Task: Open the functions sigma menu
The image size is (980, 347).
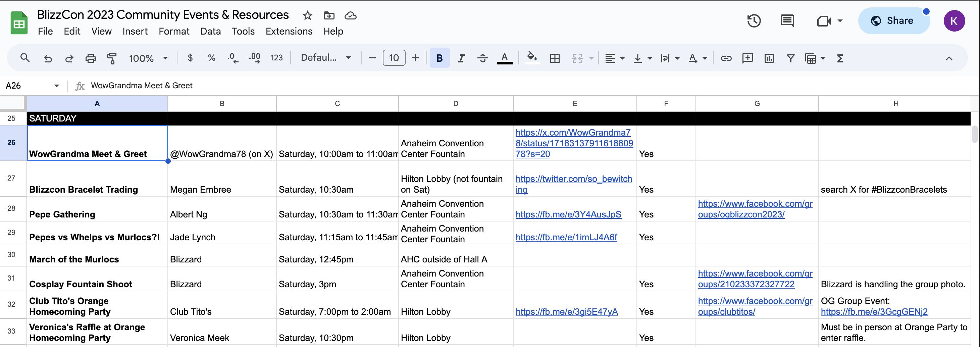Action: click(840, 58)
